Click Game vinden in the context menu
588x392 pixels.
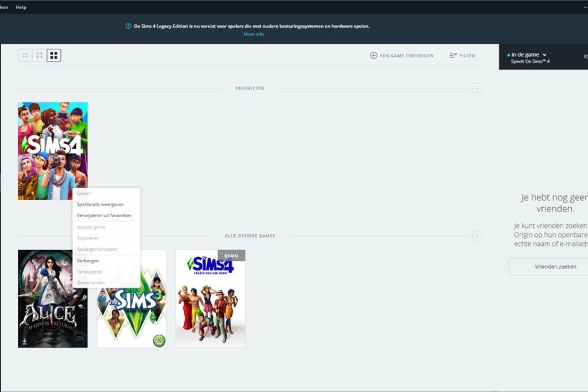[91, 282]
